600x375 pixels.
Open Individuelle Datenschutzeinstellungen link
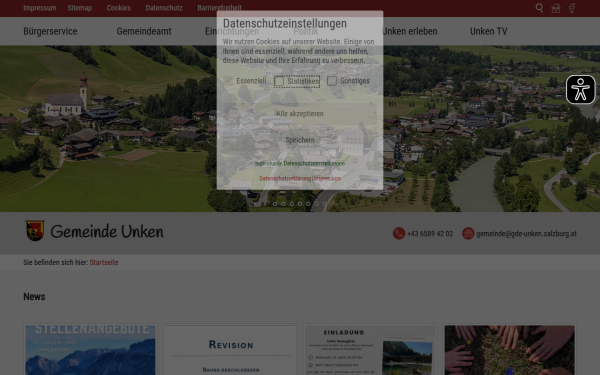pyautogui.click(x=300, y=163)
